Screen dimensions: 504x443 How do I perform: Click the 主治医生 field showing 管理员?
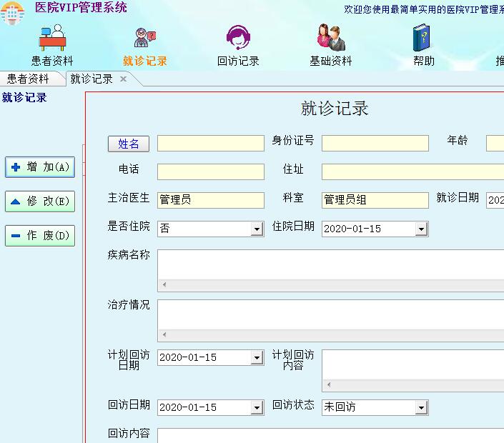pyautogui.click(x=211, y=200)
